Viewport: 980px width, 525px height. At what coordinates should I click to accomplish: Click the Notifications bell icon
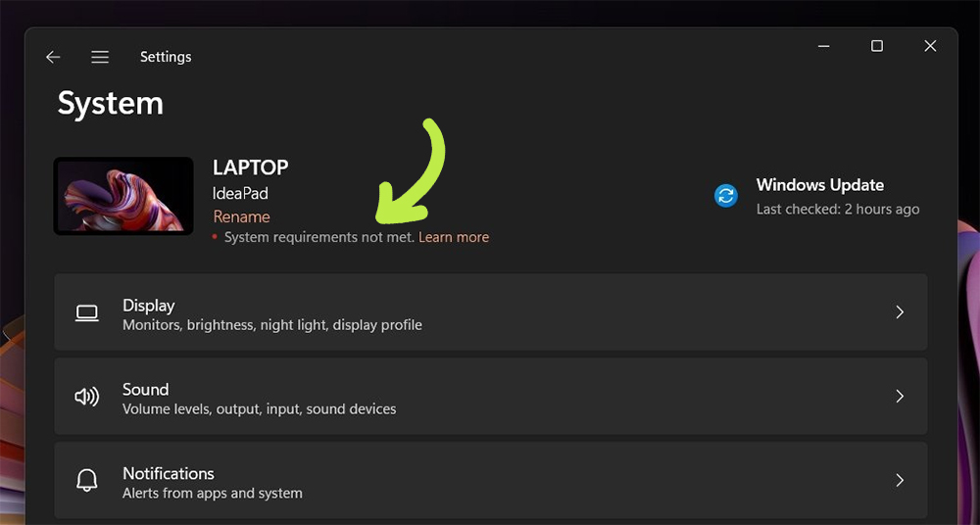click(87, 480)
